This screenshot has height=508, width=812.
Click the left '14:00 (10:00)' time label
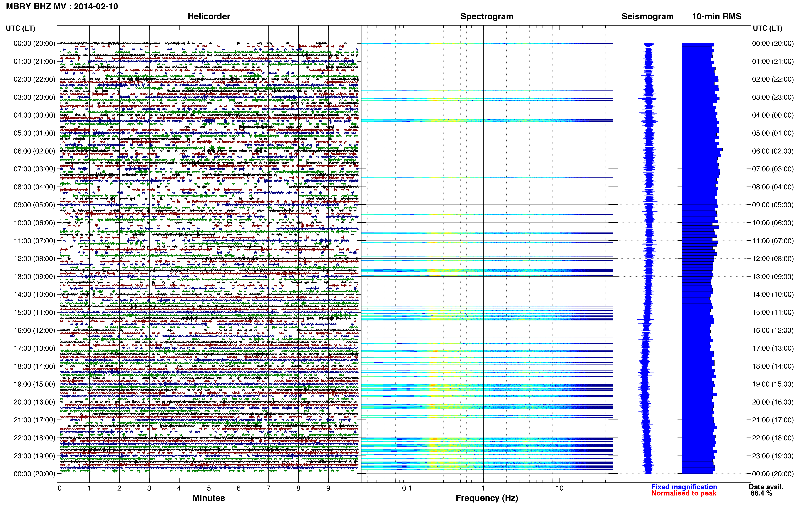(x=34, y=295)
